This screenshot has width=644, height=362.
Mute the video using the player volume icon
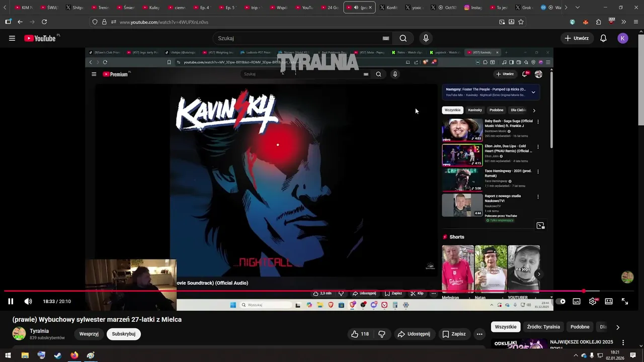28,301
